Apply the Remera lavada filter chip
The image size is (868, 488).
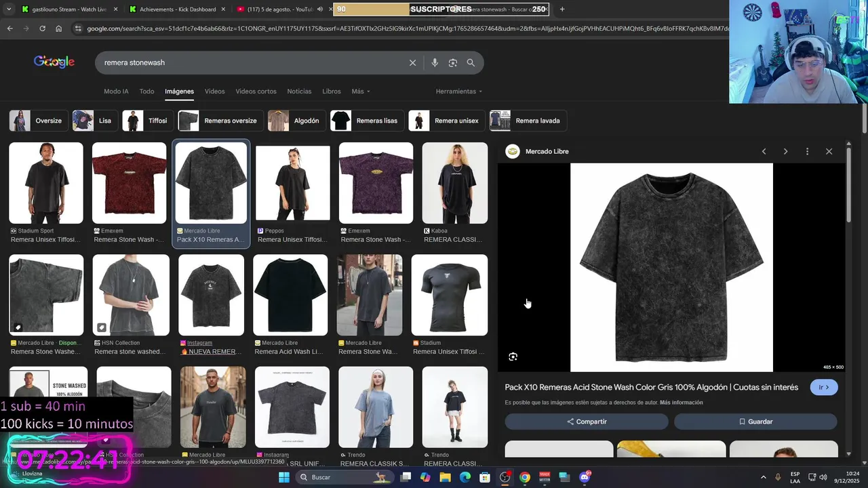(x=528, y=121)
